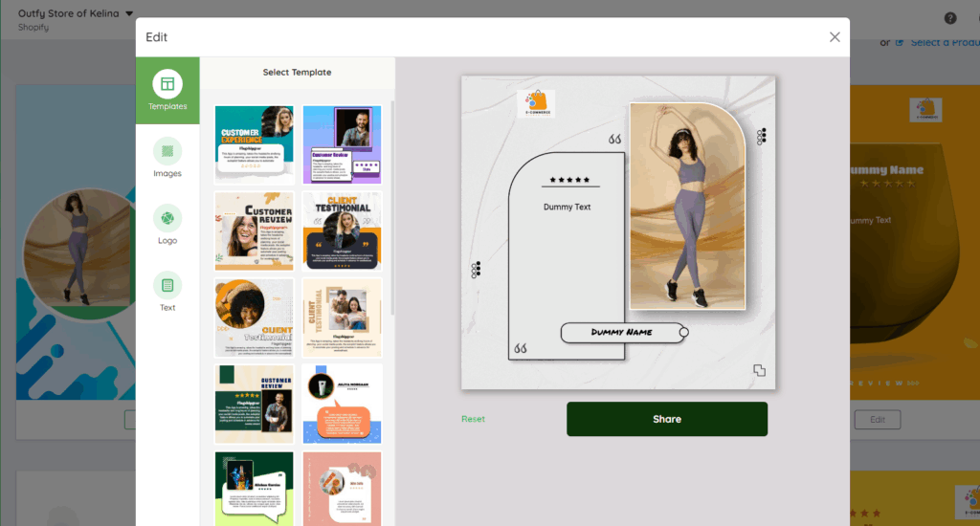This screenshot has height=526, width=980.
Task: Choose the Client Testimonial orange-black template
Action: (x=342, y=230)
